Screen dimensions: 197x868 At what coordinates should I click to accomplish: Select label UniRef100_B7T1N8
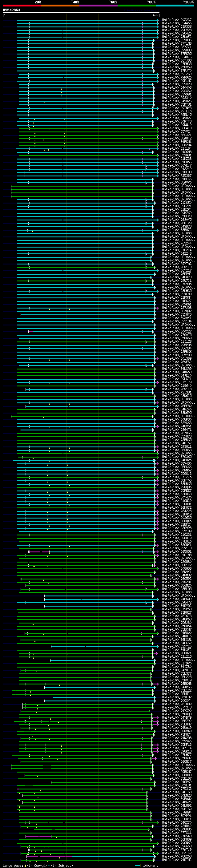177,43
